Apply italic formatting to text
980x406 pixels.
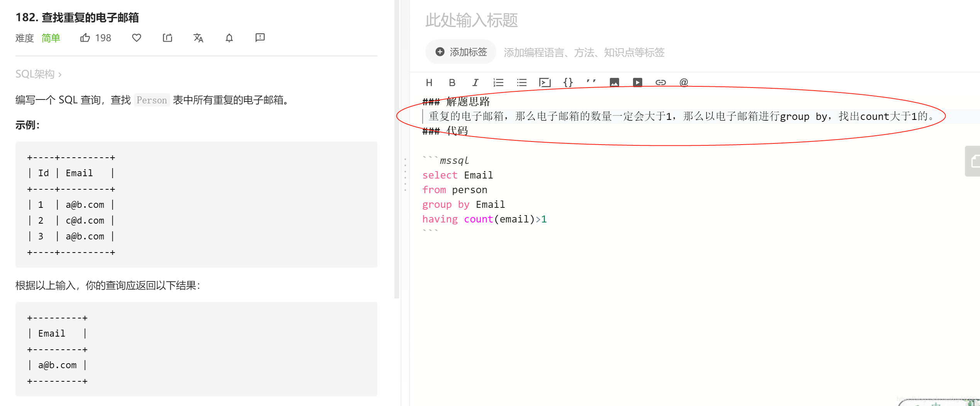click(475, 82)
